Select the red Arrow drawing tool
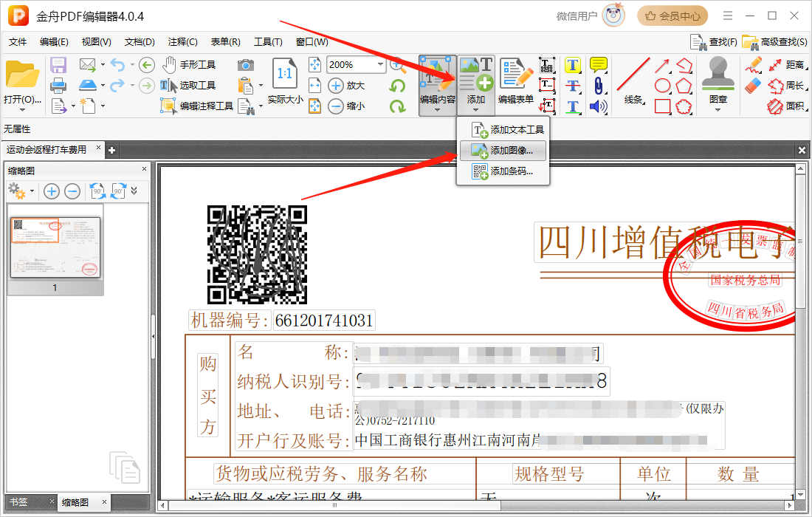The image size is (812, 517). pyautogui.click(x=663, y=65)
